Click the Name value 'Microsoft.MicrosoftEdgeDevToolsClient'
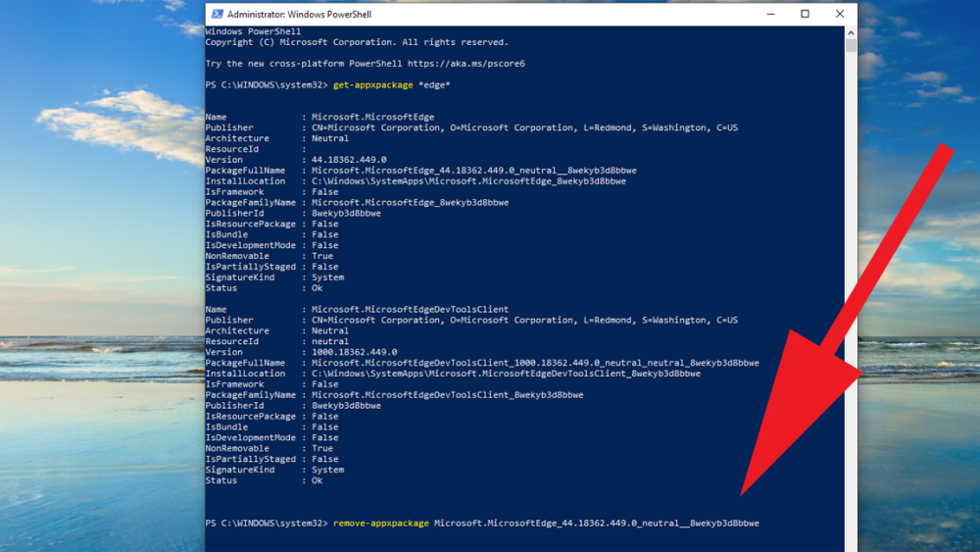 410,309
